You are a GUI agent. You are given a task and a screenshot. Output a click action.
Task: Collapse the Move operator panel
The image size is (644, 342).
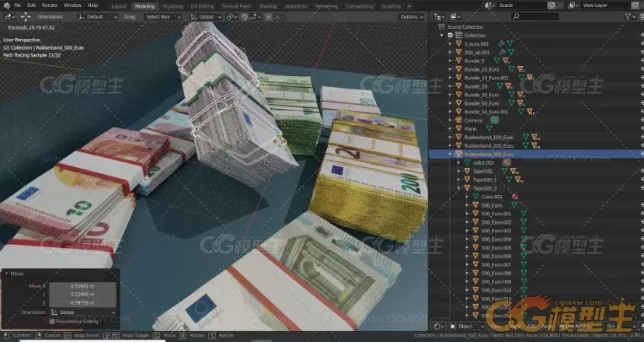pos(6,274)
